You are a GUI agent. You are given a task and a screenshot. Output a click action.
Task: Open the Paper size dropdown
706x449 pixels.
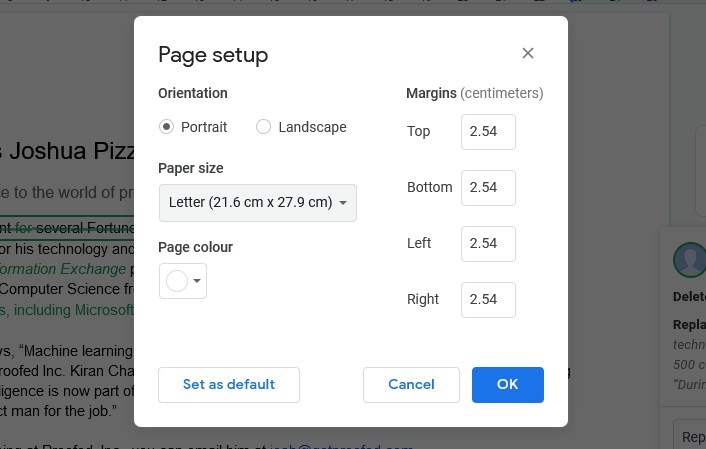(258, 202)
